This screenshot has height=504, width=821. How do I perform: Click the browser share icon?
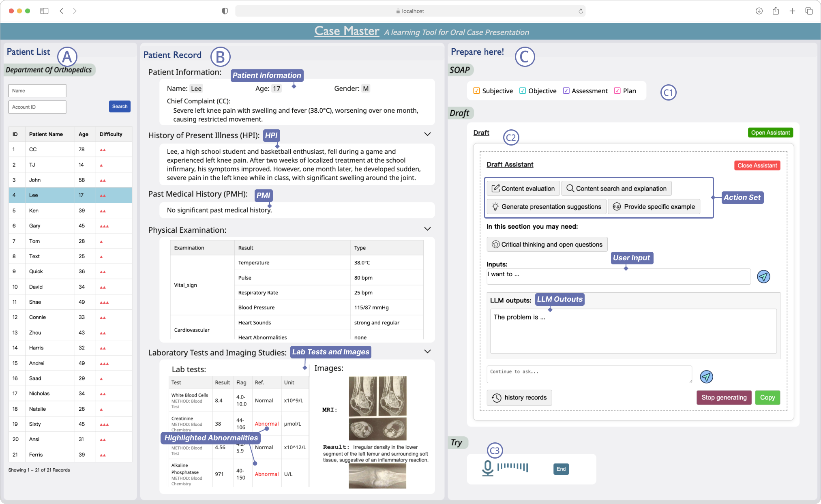776,11
